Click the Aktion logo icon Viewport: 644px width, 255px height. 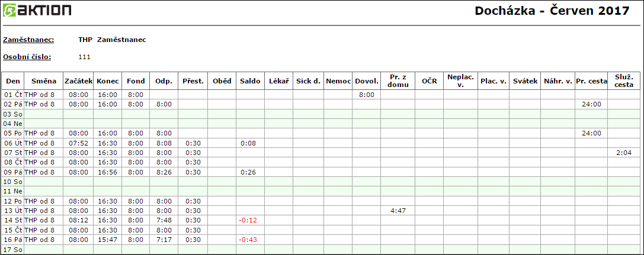(x=11, y=10)
